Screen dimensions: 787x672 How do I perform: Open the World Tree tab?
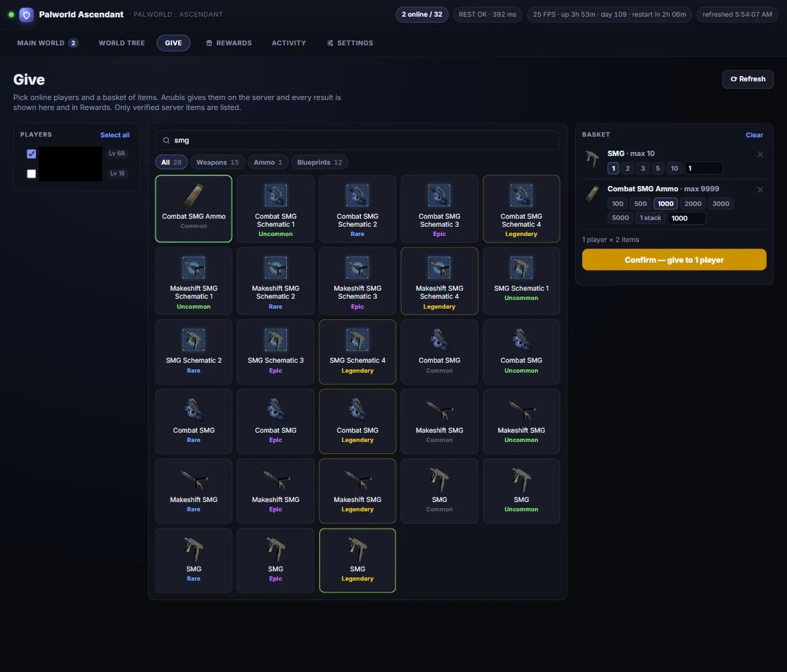click(x=121, y=43)
